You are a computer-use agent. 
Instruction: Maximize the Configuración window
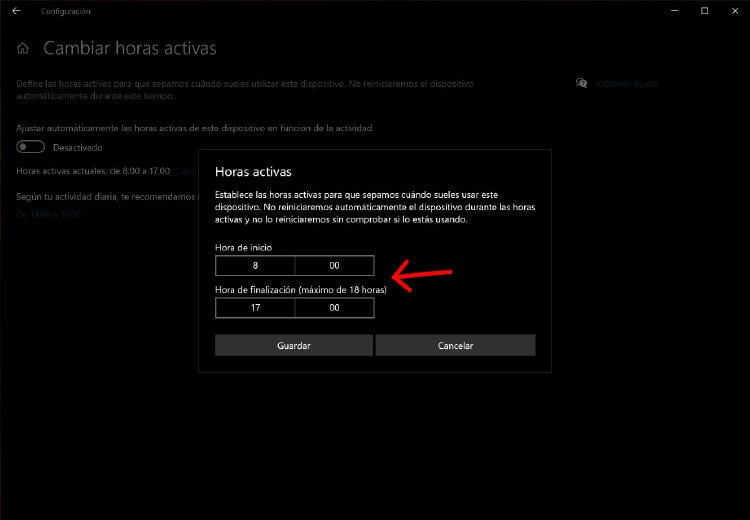click(x=704, y=11)
